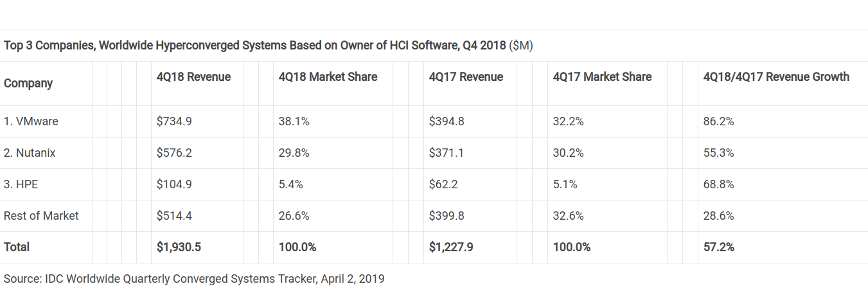Select Rest of Market's 32.6% share cell

pos(568,216)
